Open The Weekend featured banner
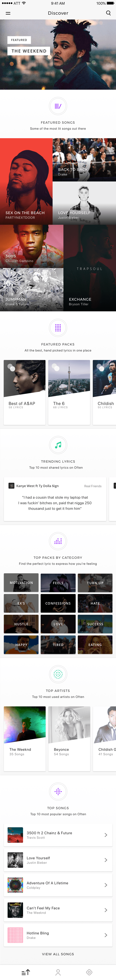This screenshot has width=116, height=980. coord(58,55)
